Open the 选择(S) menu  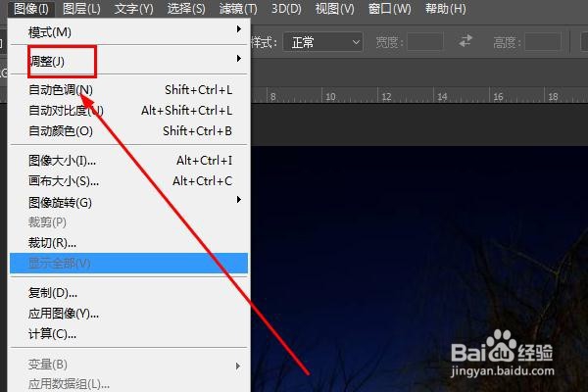point(186,9)
